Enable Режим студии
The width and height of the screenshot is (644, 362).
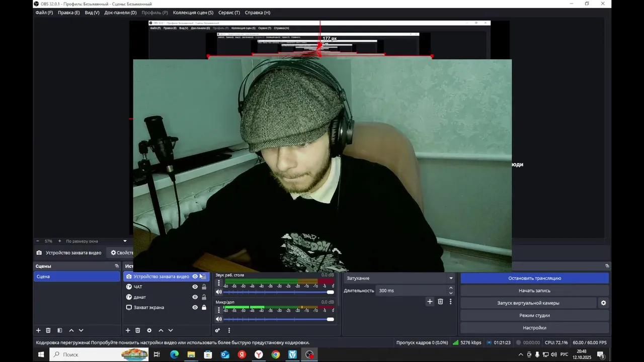click(x=534, y=315)
